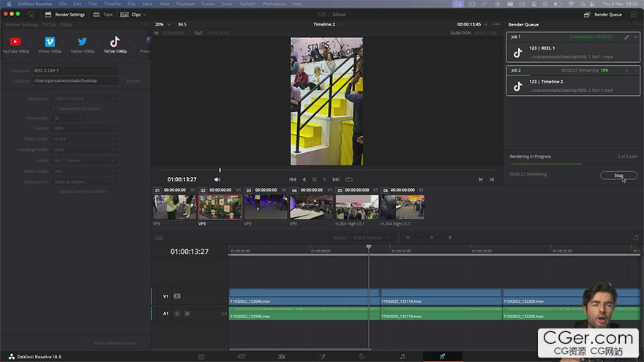Open the File menu
Screen dimensions: 644x362
coord(62,4)
